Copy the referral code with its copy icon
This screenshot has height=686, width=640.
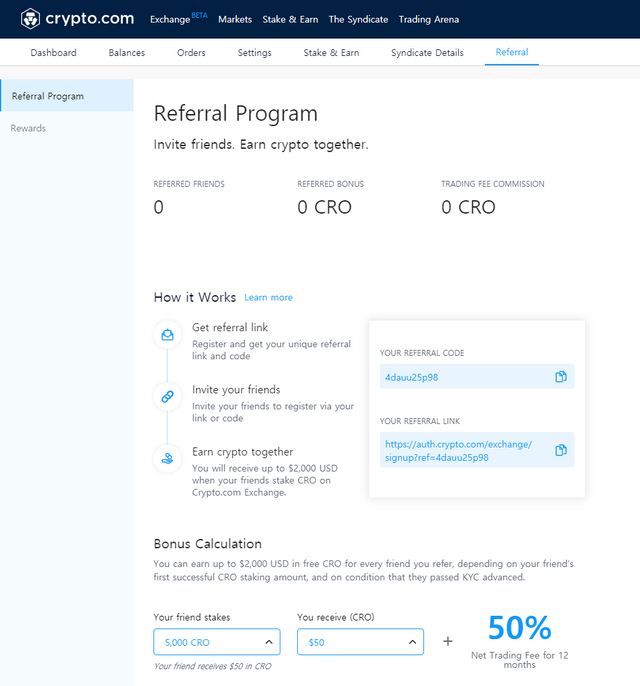coord(560,377)
